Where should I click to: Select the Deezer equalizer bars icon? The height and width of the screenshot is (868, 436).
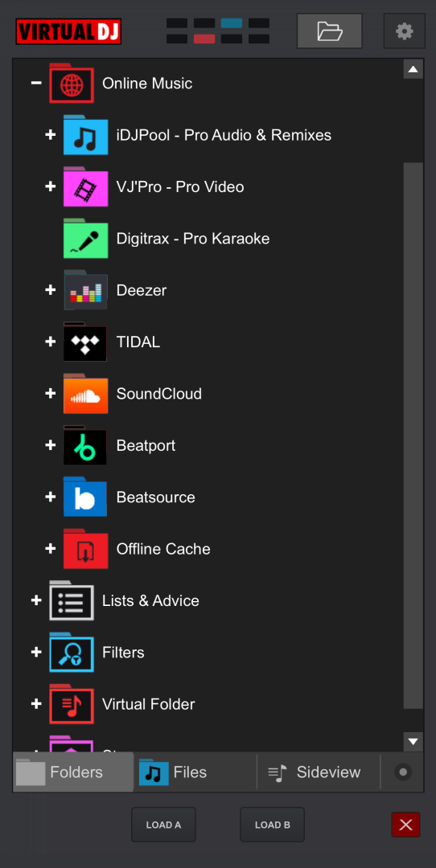tap(85, 289)
